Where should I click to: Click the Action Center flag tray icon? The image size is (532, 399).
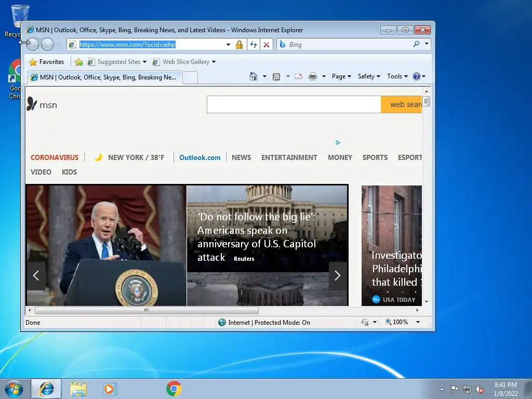(x=454, y=389)
